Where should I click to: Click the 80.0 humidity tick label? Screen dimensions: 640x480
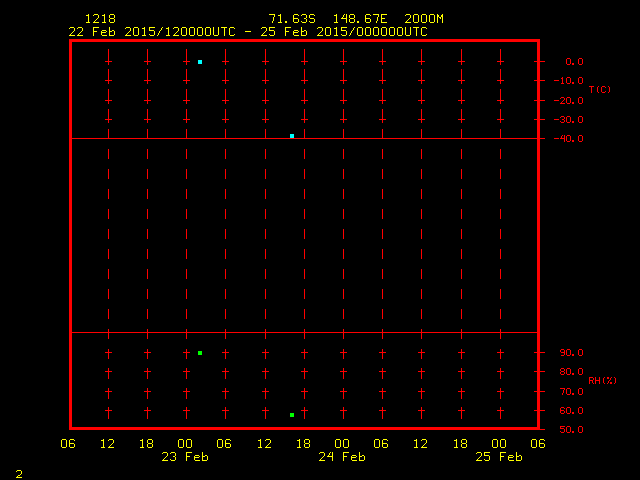pyautogui.click(x=572, y=372)
